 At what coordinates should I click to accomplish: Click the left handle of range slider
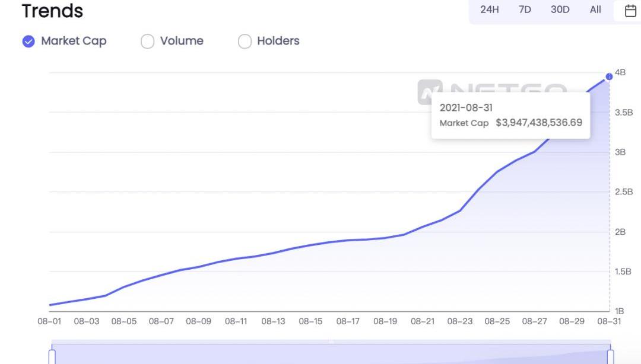52,356
